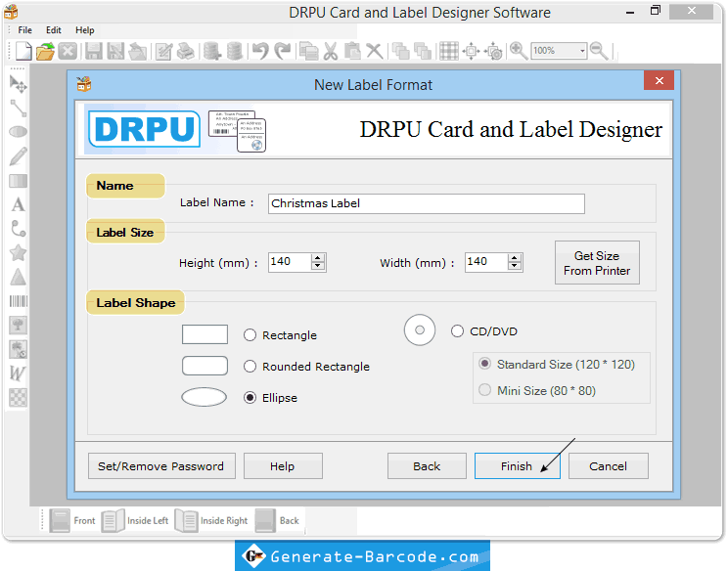Screen dimensions: 728x571
Task: Click the Edit properties pencil icon
Action: pyautogui.click(x=163, y=51)
